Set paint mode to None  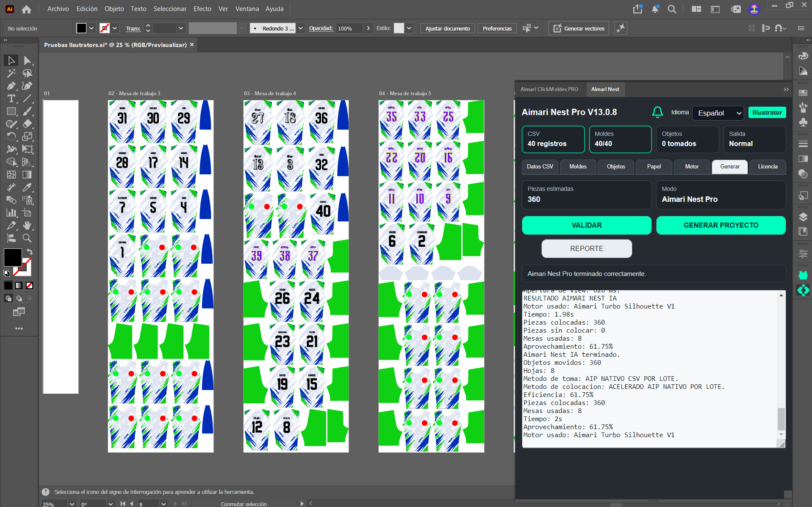[30, 285]
